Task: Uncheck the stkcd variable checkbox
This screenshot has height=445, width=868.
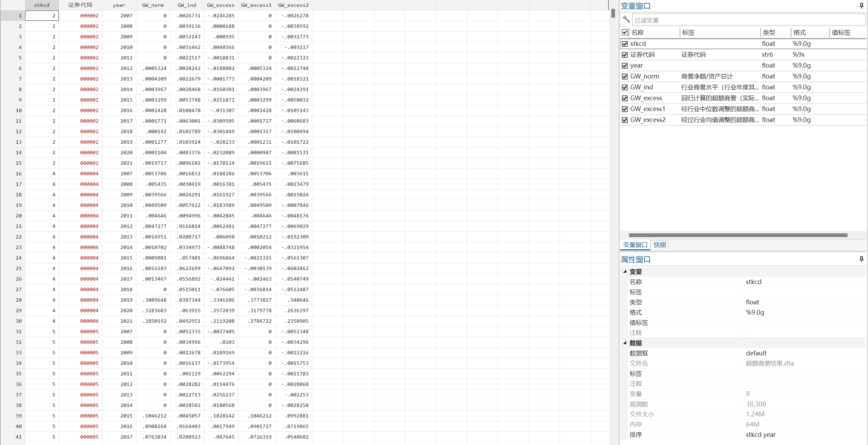Action: tap(625, 44)
